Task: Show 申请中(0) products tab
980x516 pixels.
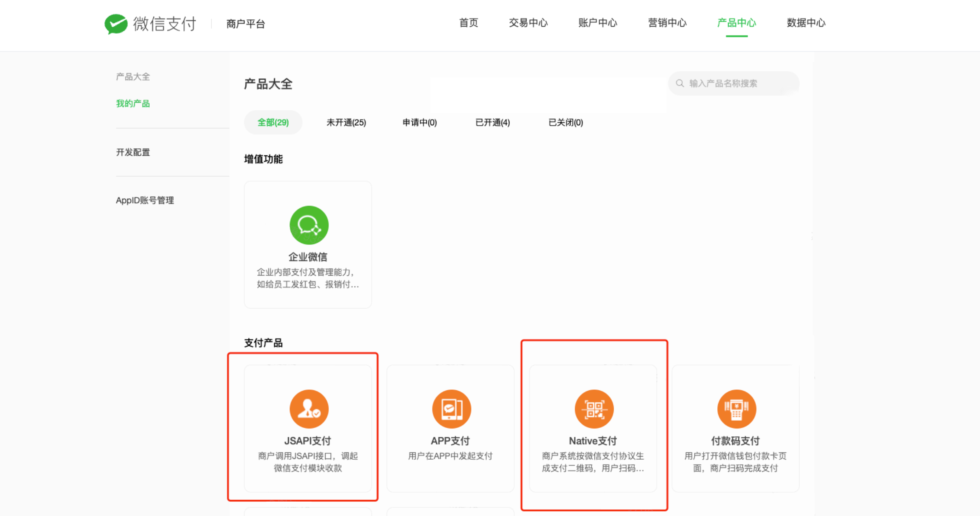Action: coord(419,122)
